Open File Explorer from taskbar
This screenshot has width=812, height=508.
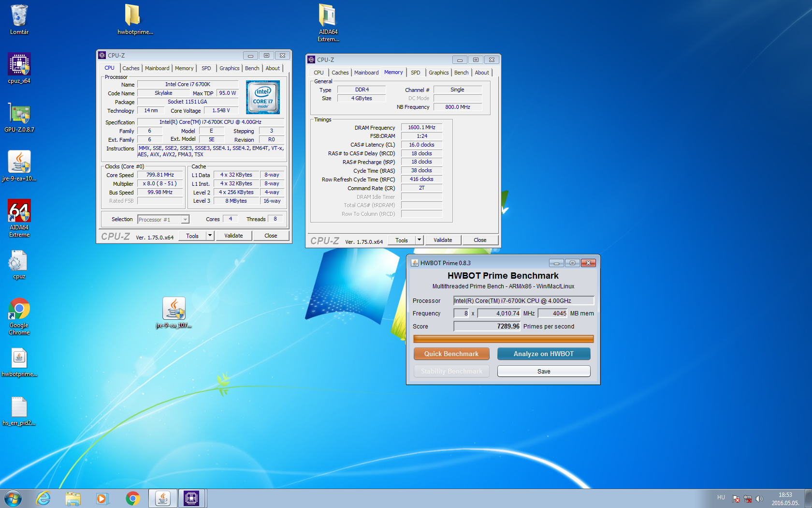pos(73,498)
